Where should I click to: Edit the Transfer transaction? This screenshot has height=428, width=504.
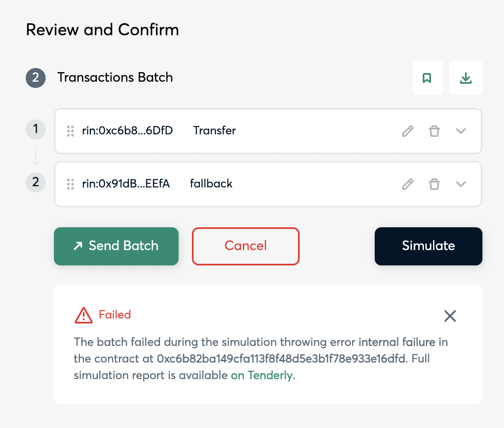click(407, 131)
